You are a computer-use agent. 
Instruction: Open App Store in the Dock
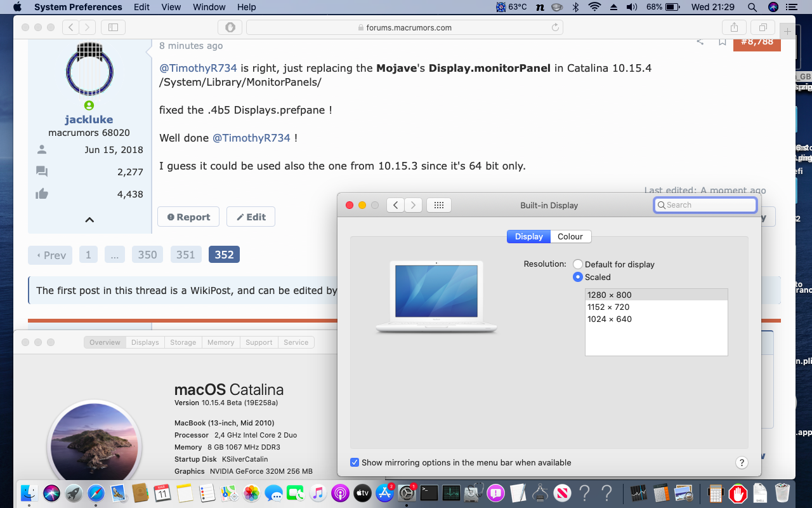tap(384, 493)
